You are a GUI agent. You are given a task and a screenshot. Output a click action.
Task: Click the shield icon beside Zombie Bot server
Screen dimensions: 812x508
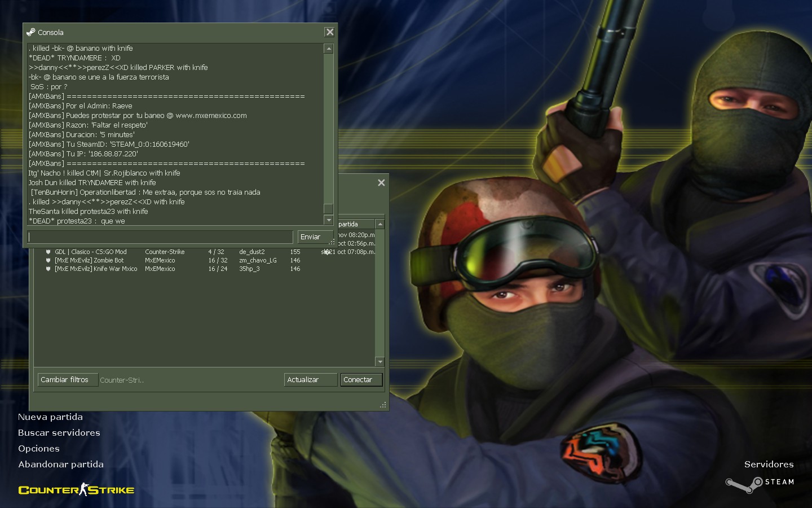pyautogui.click(x=48, y=260)
